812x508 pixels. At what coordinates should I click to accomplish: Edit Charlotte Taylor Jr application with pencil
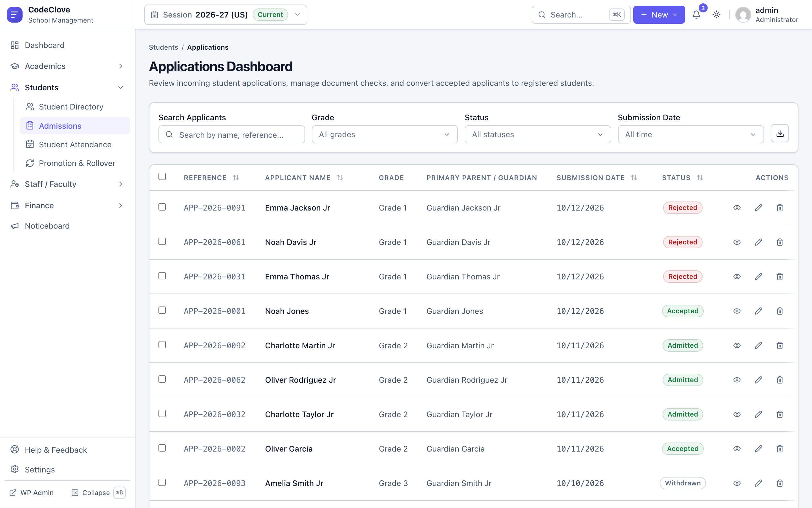[x=758, y=414]
